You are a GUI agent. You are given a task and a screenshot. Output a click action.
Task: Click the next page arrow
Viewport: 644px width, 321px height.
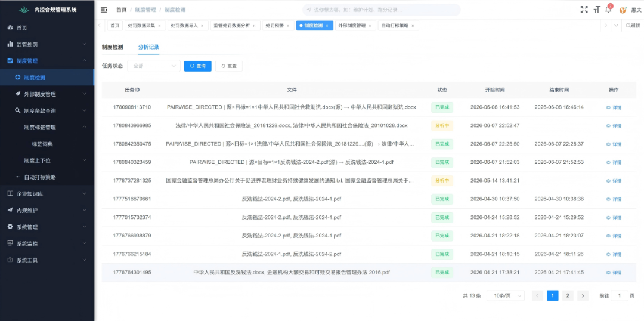[x=583, y=295]
